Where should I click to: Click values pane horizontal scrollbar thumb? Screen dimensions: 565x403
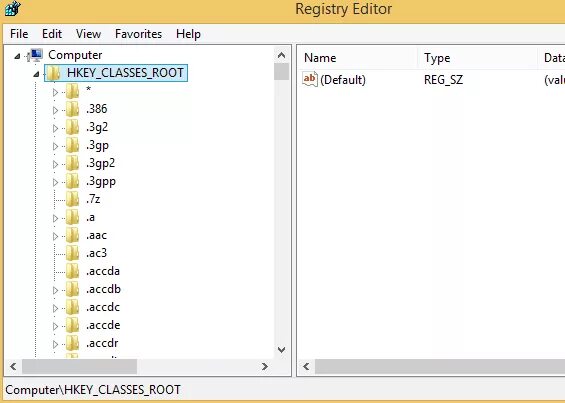pos(440,367)
